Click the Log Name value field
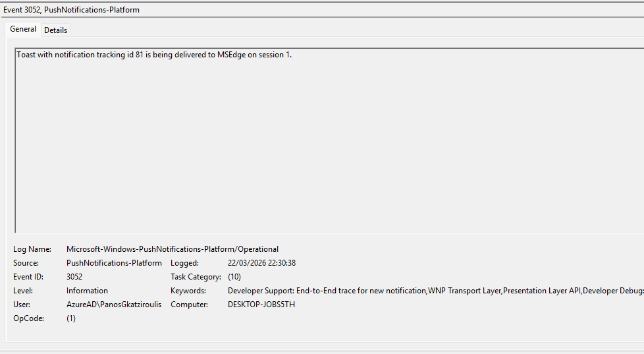The height and width of the screenshot is (354, 644). [x=172, y=249]
